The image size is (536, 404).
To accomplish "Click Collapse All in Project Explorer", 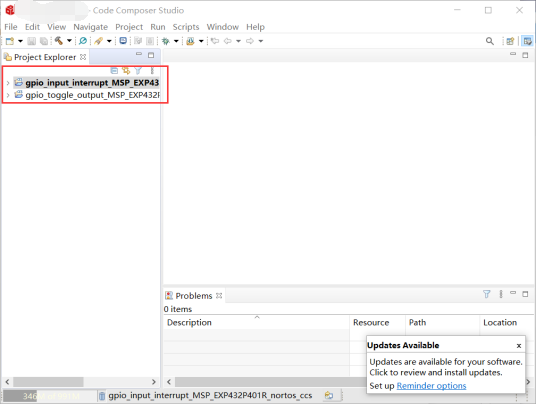I will pos(114,71).
